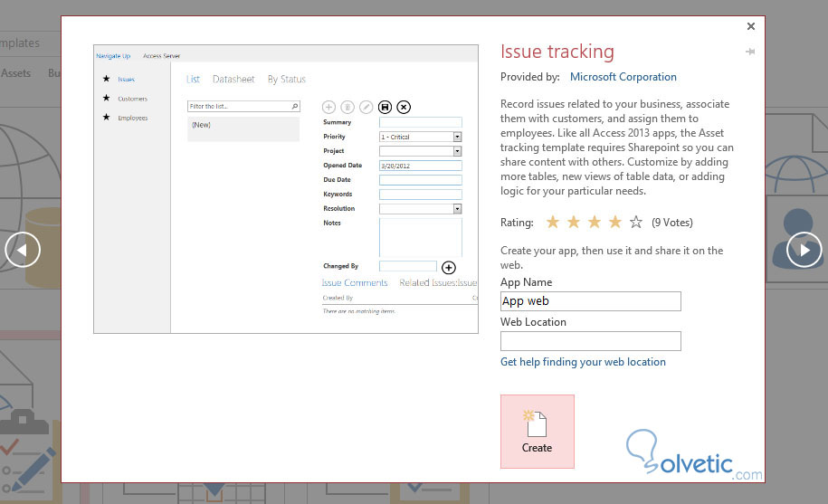
Task: Click the plus icon beside Changed By
Action: (x=448, y=268)
